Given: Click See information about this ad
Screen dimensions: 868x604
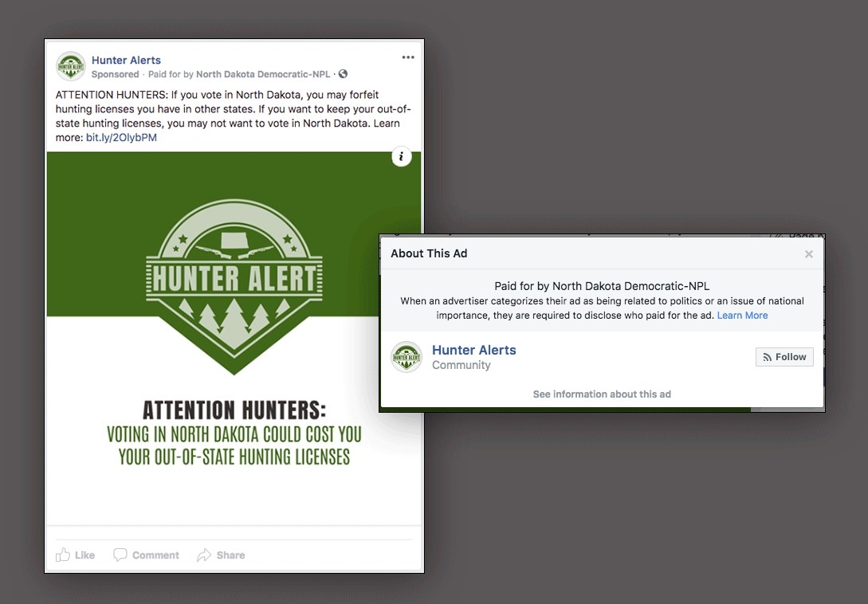Looking at the screenshot, I should coord(602,394).
